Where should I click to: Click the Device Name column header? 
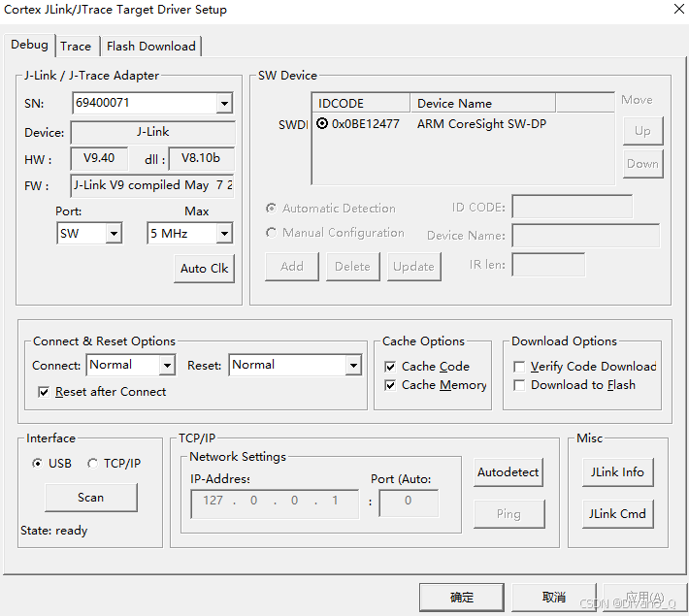pyautogui.click(x=482, y=103)
